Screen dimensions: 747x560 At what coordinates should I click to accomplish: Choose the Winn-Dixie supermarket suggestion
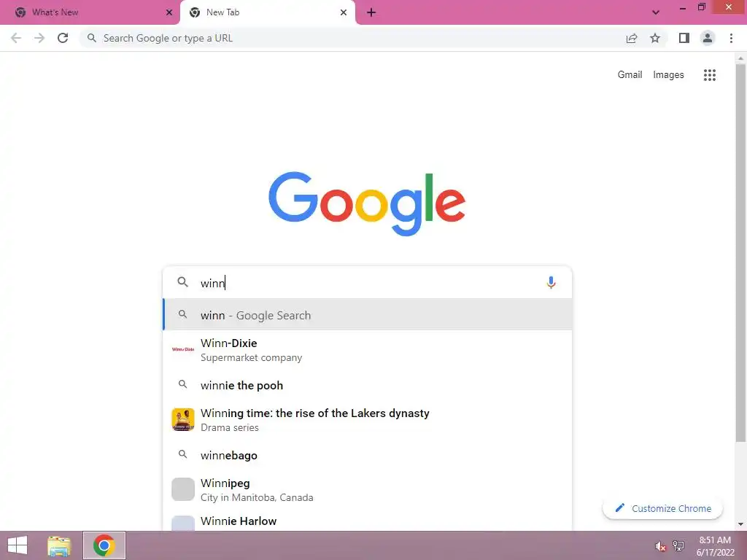[368, 350]
